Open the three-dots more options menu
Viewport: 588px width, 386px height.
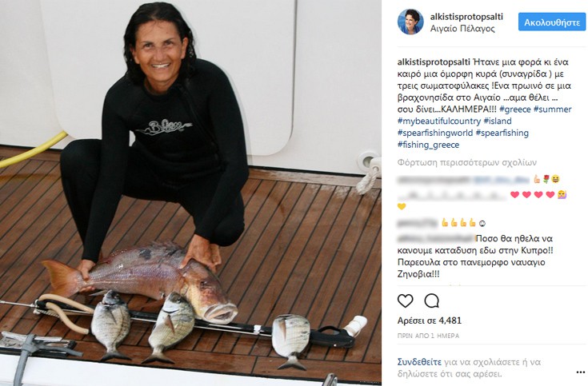(x=580, y=372)
